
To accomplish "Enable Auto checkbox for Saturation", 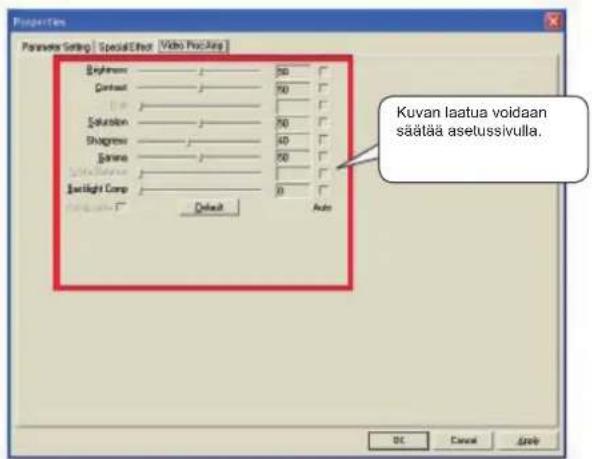I will 323,122.
